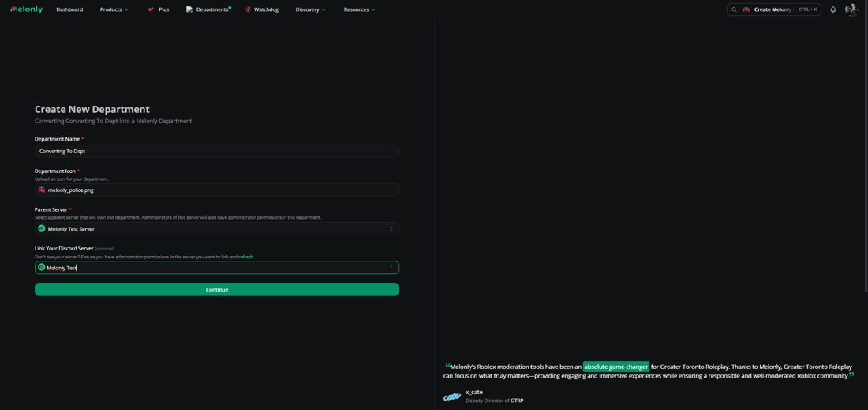Edit the Department Name field
Viewport: 868px width, 410px height.
tap(217, 151)
